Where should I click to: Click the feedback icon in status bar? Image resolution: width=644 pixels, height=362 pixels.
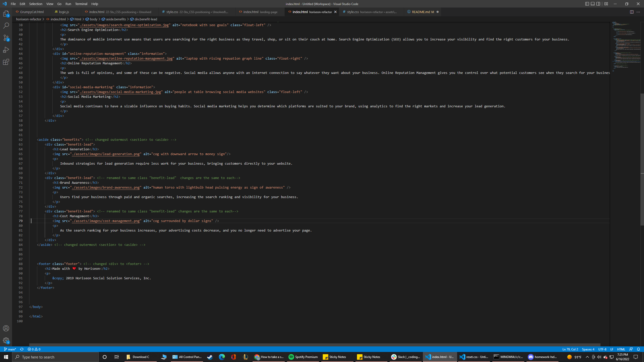pyautogui.click(x=631, y=349)
